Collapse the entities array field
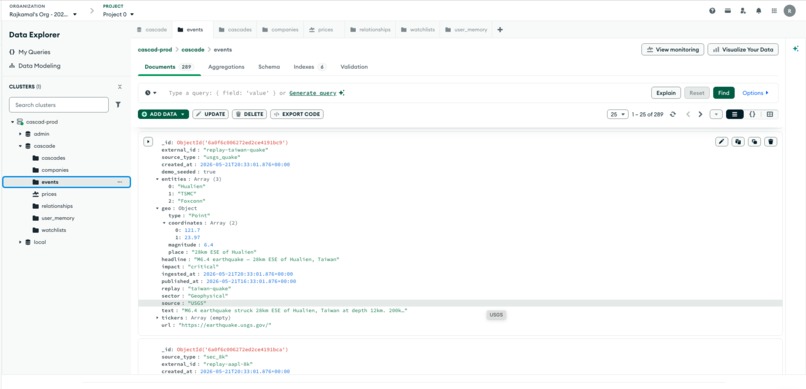 (x=157, y=179)
